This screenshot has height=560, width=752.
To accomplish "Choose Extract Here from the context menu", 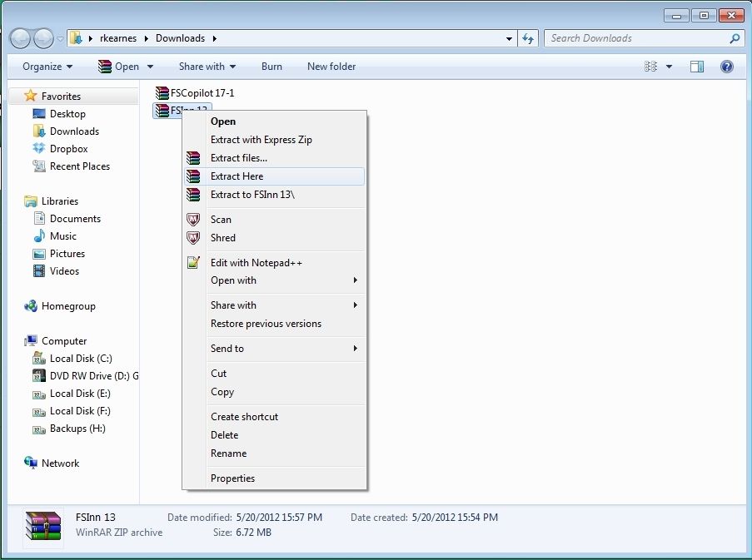I will click(275, 176).
